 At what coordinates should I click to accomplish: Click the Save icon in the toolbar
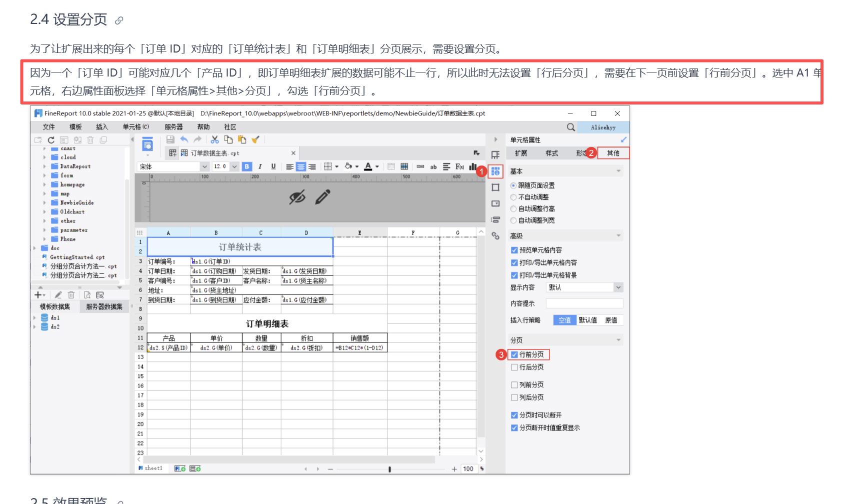(x=170, y=139)
